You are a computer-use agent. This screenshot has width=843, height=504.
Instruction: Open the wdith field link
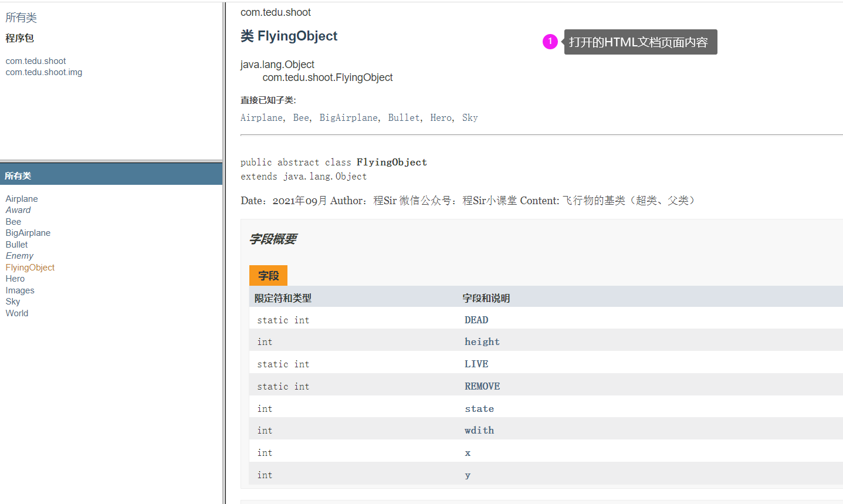[479, 431]
